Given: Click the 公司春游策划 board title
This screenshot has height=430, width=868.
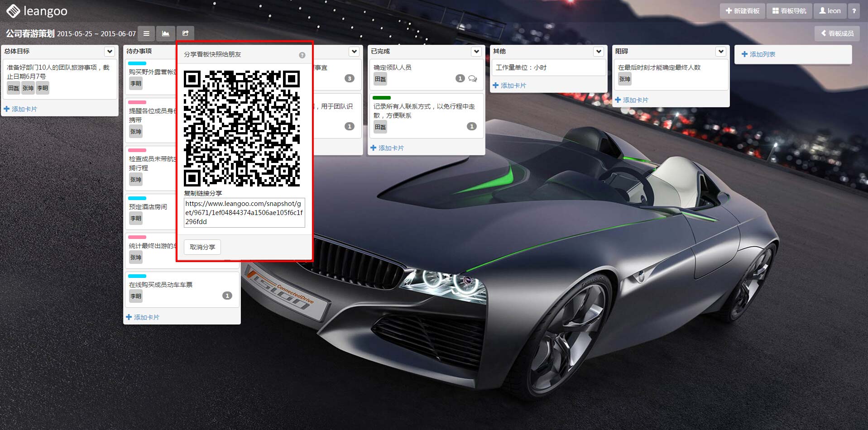Looking at the screenshot, I should tap(30, 33).
